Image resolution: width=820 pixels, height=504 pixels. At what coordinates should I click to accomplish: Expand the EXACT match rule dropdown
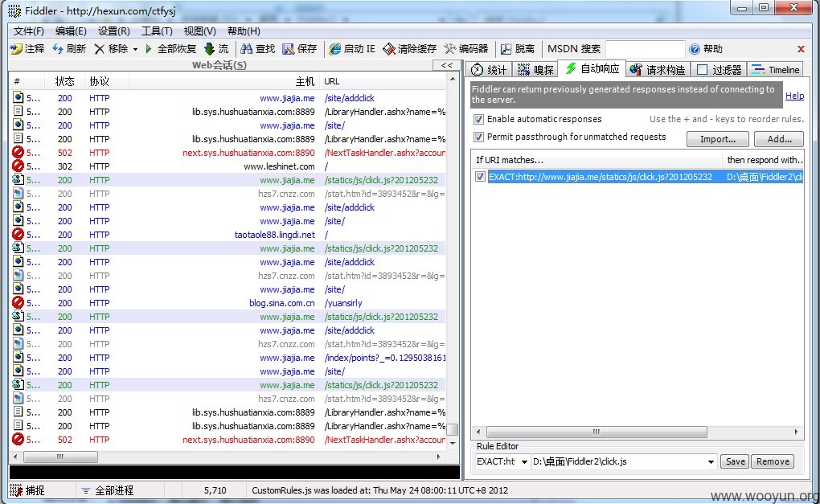(x=523, y=461)
